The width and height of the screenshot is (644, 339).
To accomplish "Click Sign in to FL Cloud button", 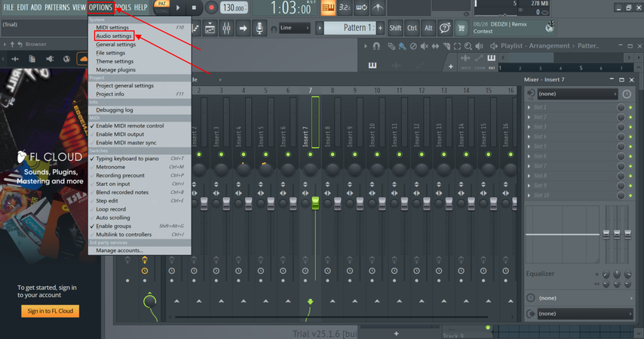I will (50, 311).
